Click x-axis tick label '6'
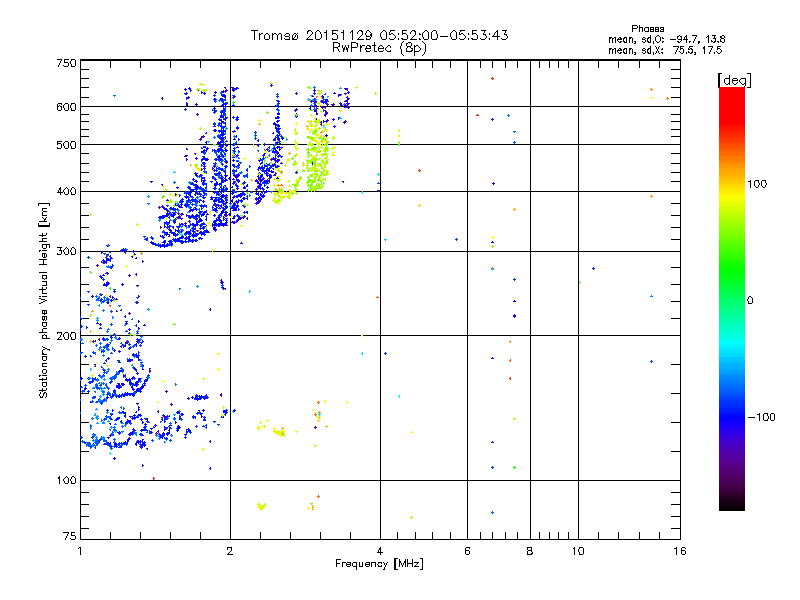This screenshot has height=600, width=800. pyautogui.click(x=467, y=551)
